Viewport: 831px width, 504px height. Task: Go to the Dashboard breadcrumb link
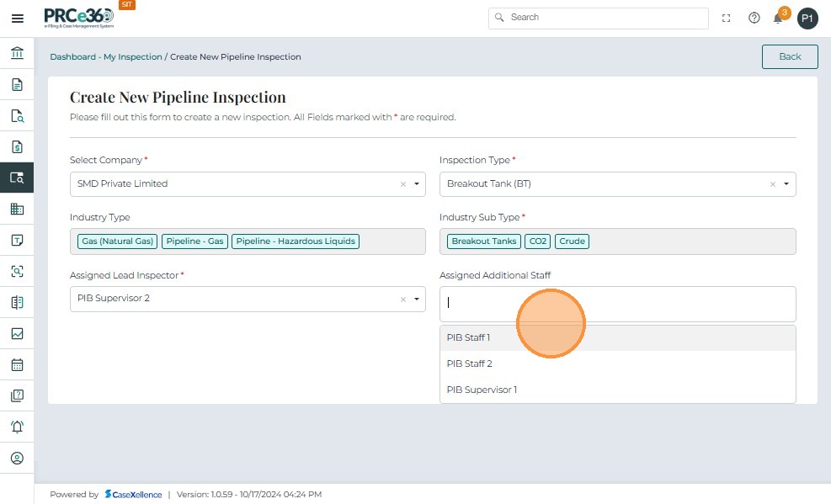coord(72,57)
